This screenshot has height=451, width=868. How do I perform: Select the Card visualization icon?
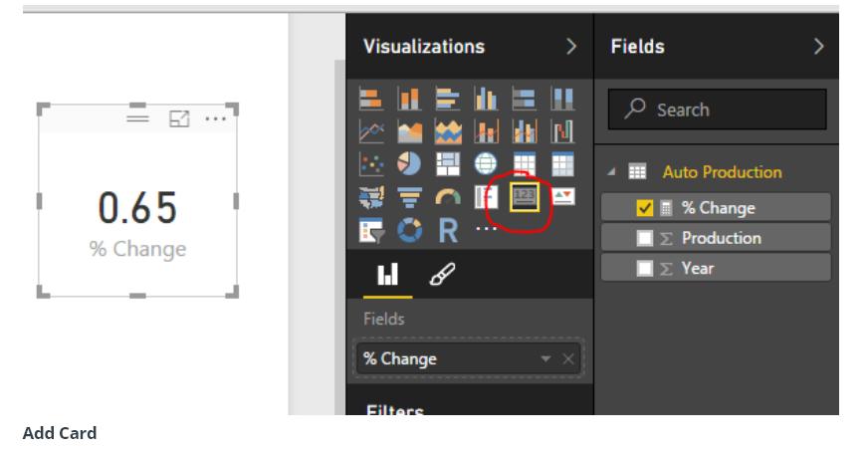pyautogui.click(x=525, y=197)
